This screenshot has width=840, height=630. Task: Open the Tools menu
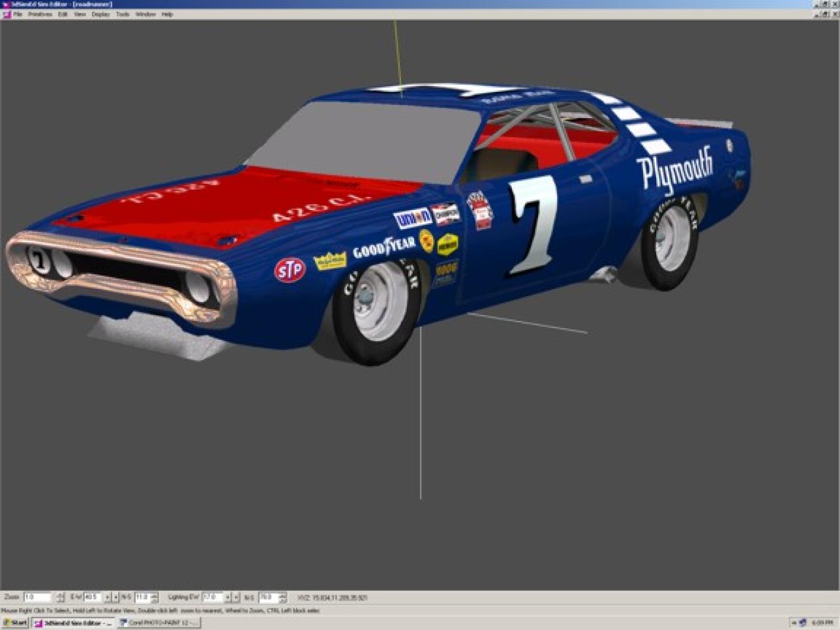[123, 14]
